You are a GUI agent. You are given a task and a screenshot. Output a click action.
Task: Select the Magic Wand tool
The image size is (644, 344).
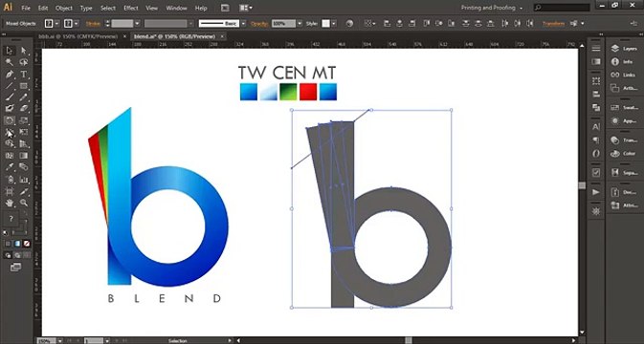(10, 62)
